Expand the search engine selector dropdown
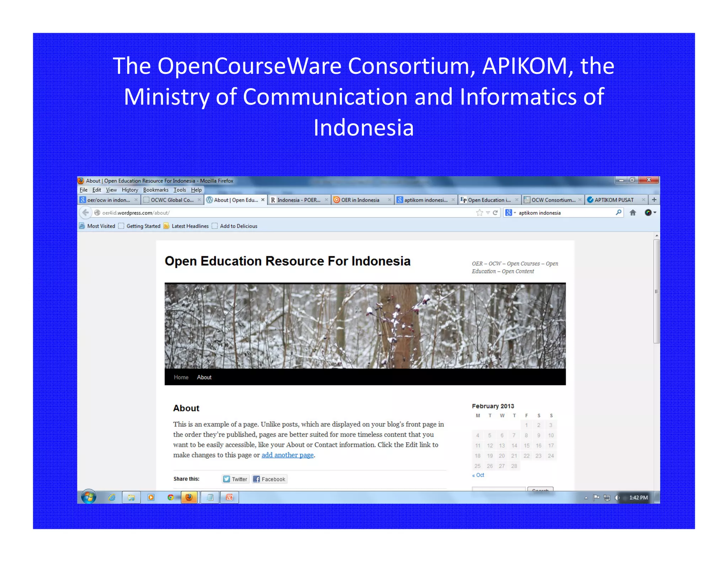The image size is (728, 562). 514,213
